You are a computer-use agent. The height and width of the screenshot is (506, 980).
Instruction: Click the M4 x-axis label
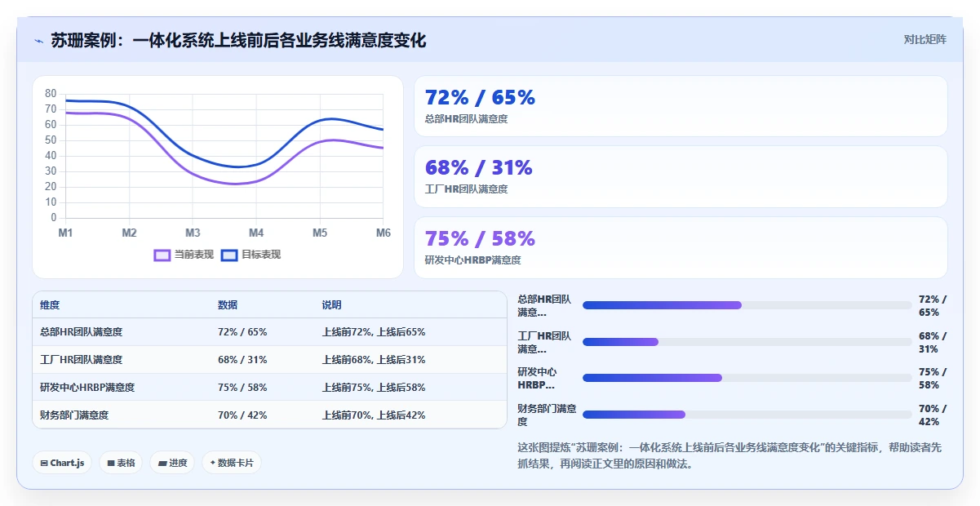[256, 233]
